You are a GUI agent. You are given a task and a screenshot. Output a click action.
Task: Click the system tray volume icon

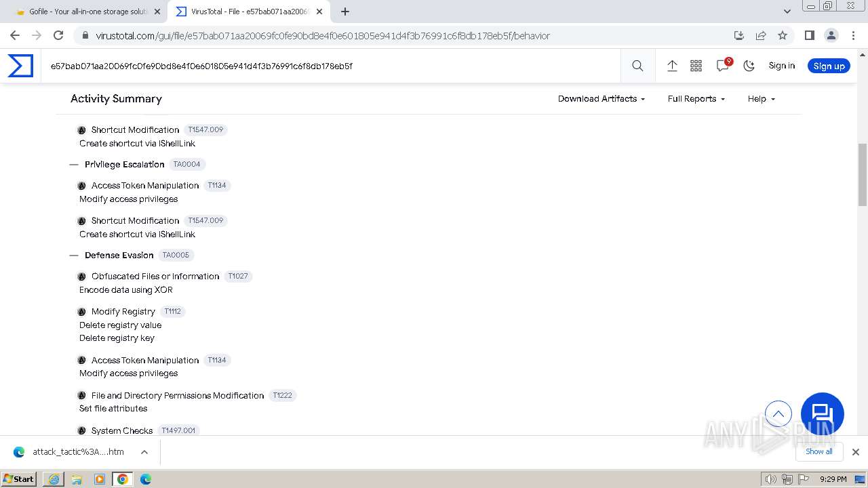[770, 479]
